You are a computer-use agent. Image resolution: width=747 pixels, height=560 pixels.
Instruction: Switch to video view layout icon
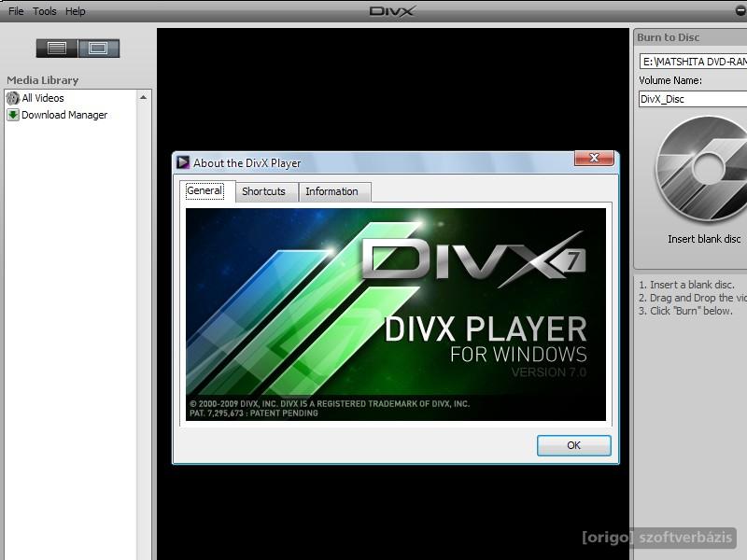point(99,49)
